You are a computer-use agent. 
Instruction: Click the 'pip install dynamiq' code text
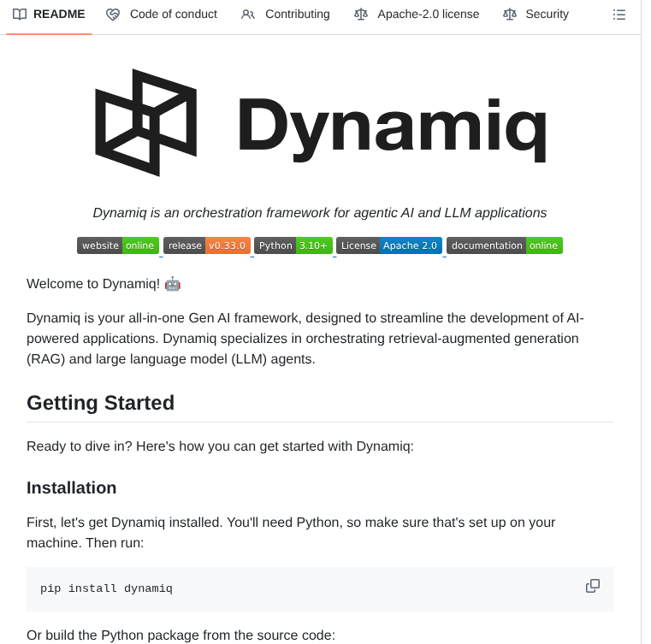pos(106,588)
